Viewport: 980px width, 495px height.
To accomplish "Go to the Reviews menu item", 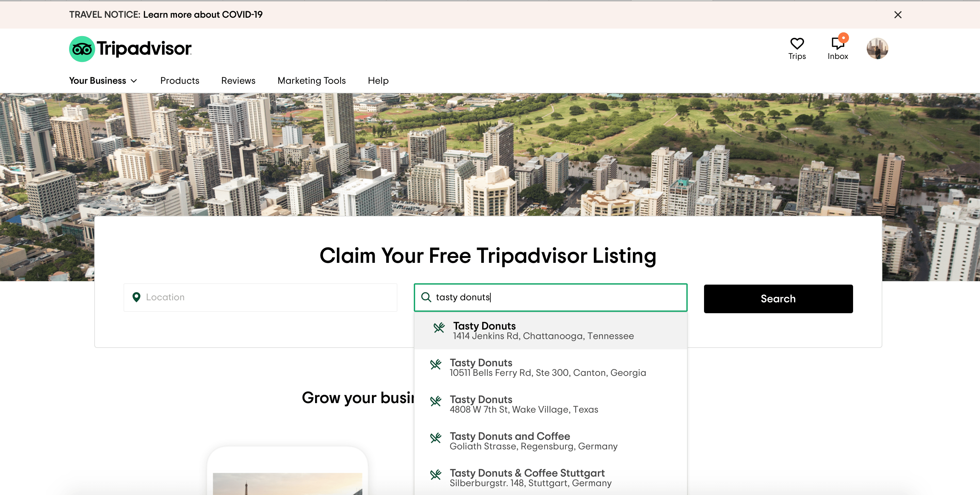I will pyautogui.click(x=238, y=81).
